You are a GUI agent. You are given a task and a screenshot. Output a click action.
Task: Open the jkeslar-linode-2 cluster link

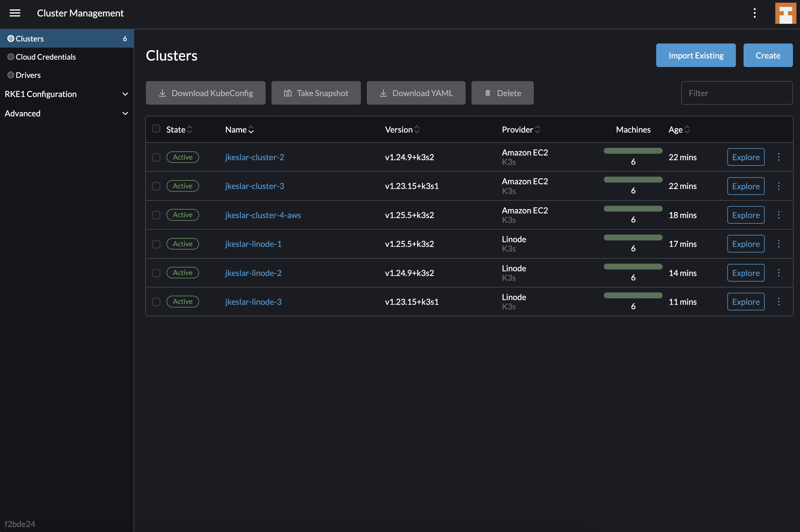click(x=253, y=273)
